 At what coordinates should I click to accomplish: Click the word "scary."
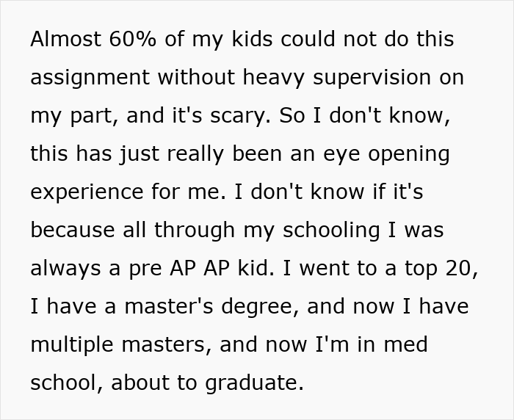click(x=240, y=116)
